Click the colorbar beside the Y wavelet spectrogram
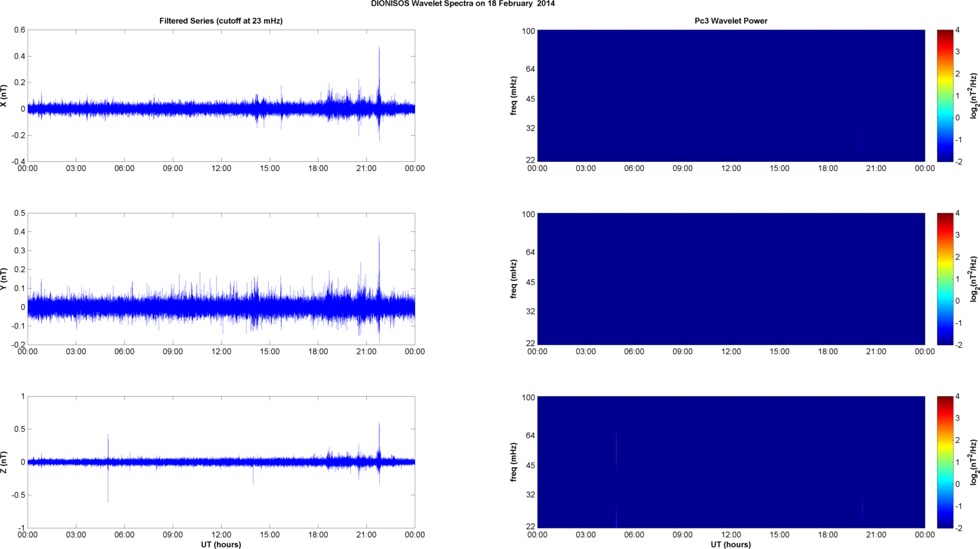The height and width of the screenshot is (549, 980). (x=945, y=279)
